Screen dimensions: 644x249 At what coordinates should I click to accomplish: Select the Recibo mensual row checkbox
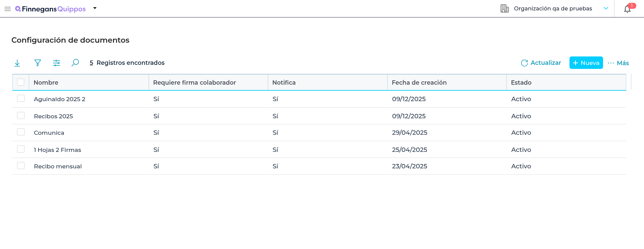click(x=21, y=166)
